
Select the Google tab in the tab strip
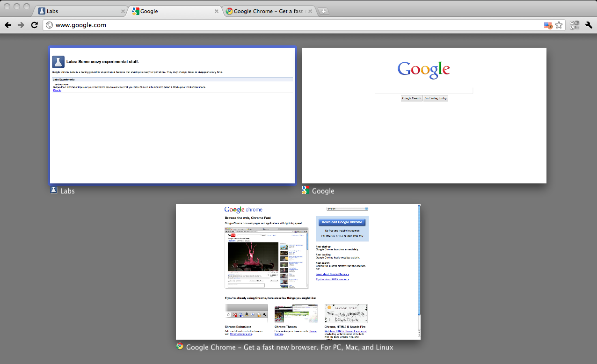[x=175, y=11]
